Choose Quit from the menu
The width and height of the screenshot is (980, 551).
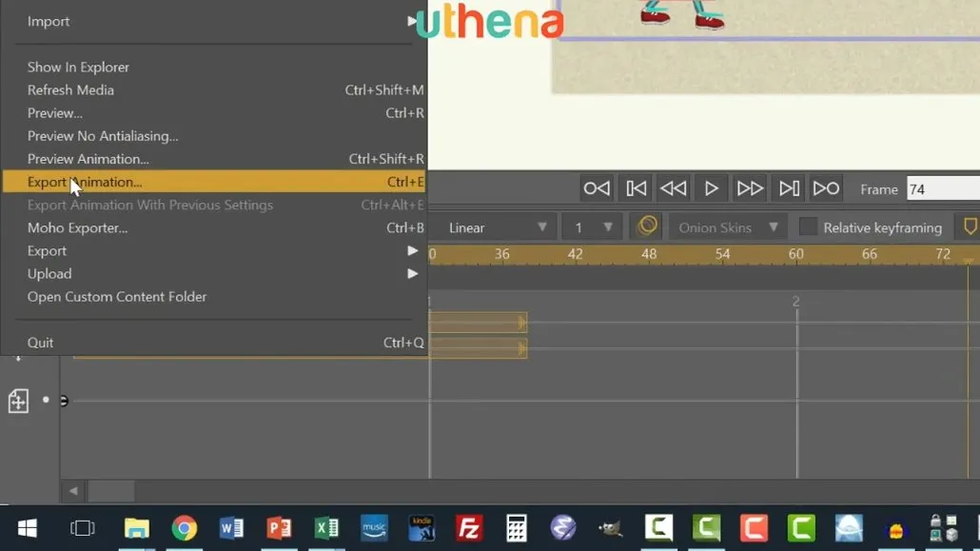(x=214, y=343)
